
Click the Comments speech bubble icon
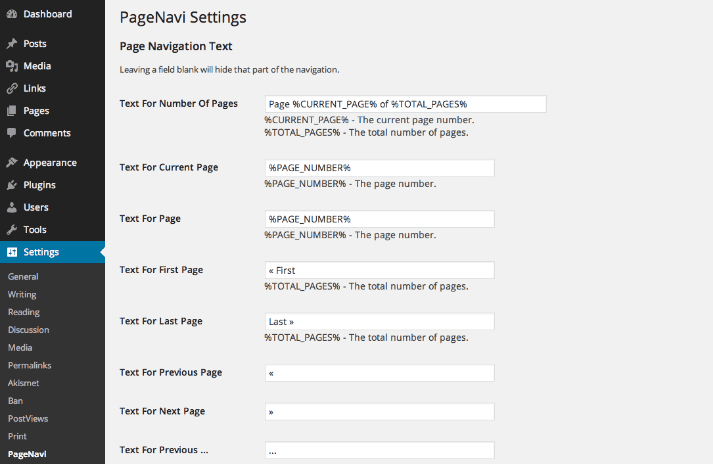[x=12, y=133]
